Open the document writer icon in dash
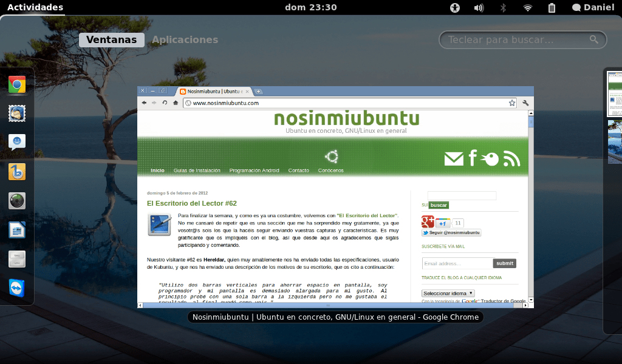Viewport: 622px width, 364px height. pyautogui.click(x=17, y=230)
